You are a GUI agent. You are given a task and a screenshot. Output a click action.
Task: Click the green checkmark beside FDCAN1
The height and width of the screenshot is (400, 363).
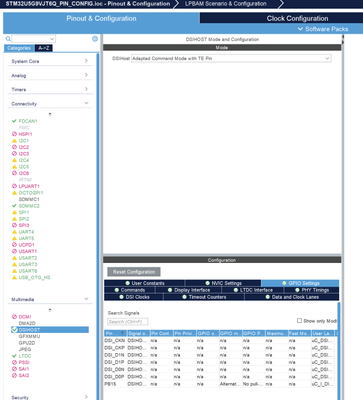click(14, 121)
